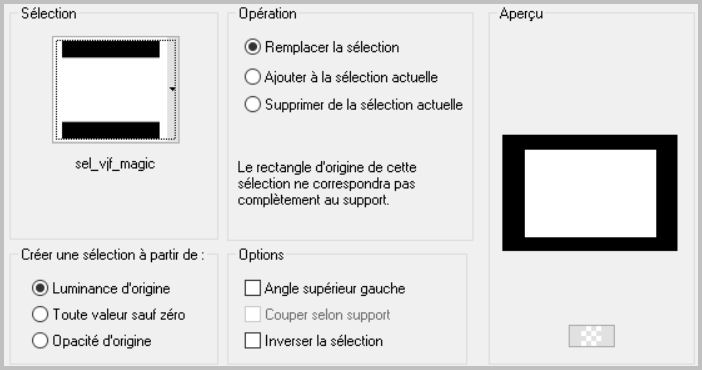Click the Options group heading
This screenshot has height=370, width=702.
coord(261,254)
